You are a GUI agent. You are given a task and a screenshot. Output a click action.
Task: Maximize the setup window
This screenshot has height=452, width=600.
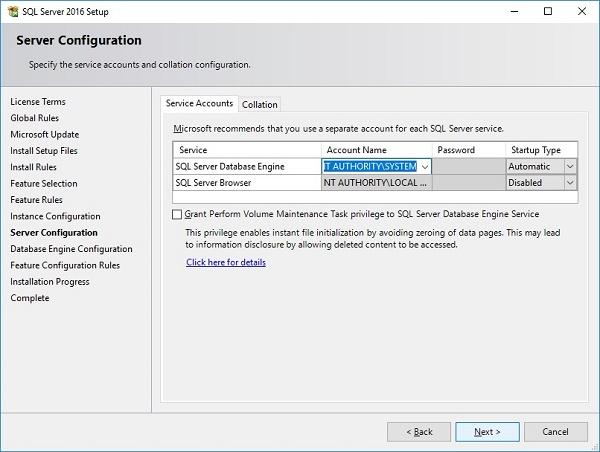(x=547, y=11)
